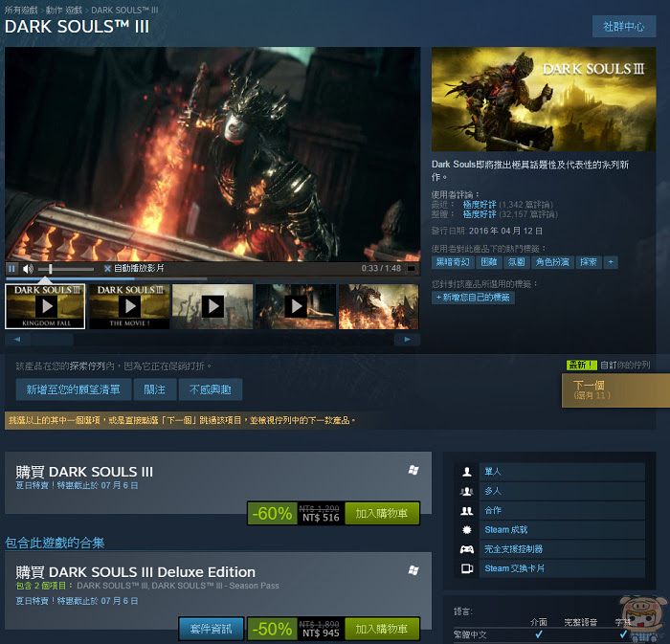
Task: Mute the trailer with speaker icon
Action: (x=28, y=269)
